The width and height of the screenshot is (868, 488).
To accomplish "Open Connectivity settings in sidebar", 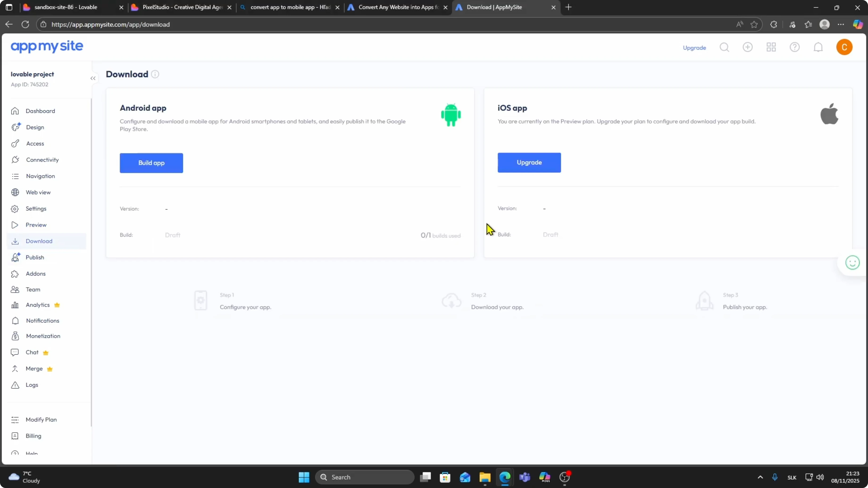I will [x=42, y=160].
